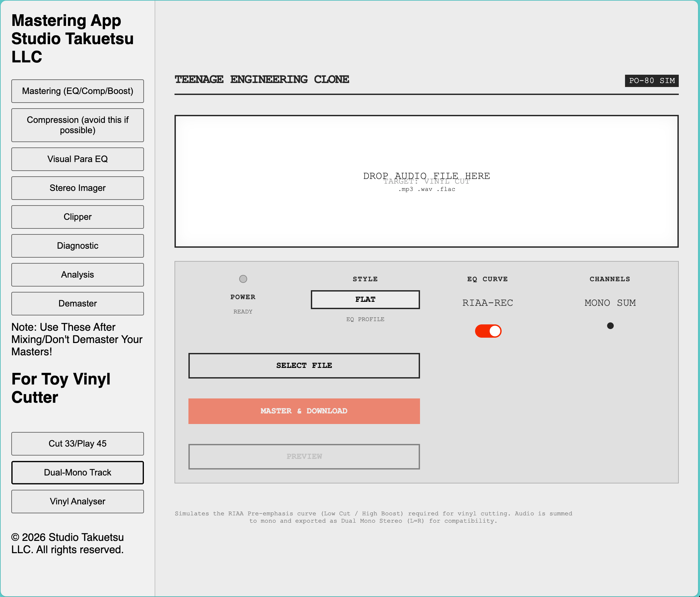Screen dimensions: 700x597
Task: Open the Demaster tool
Action: pyautogui.click(x=77, y=303)
